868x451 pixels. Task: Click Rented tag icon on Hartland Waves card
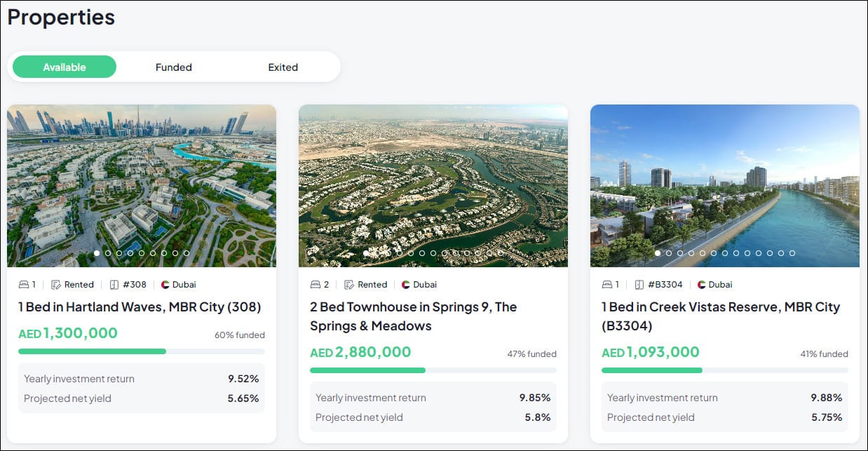coord(56,285)
